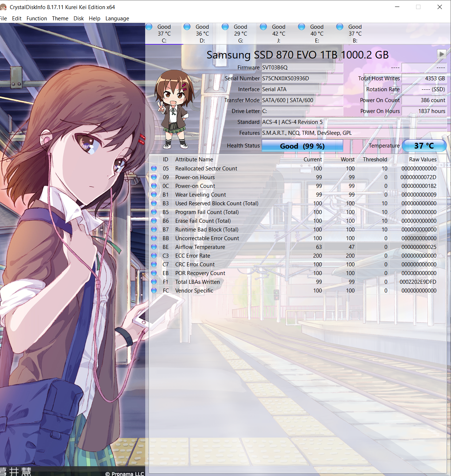Click raw value 0002202E9DFD
The image size is (451, 476).
pos(418,282)
